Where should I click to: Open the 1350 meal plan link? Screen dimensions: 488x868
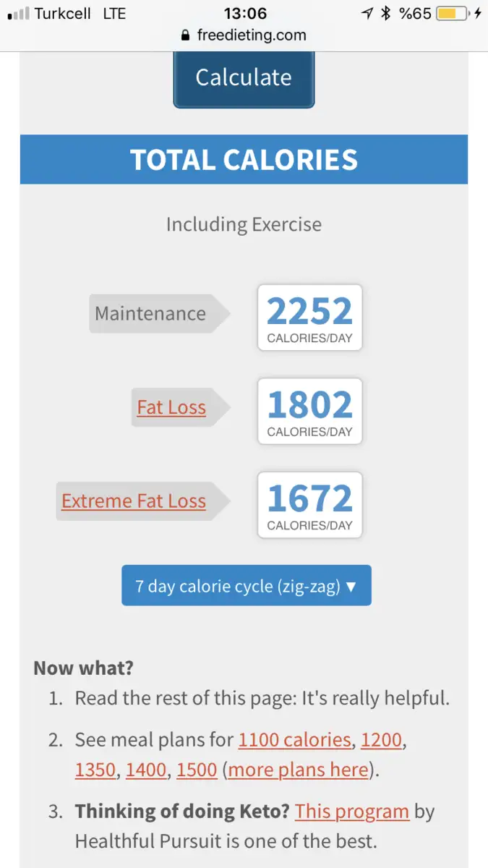[x=95, y=770]
